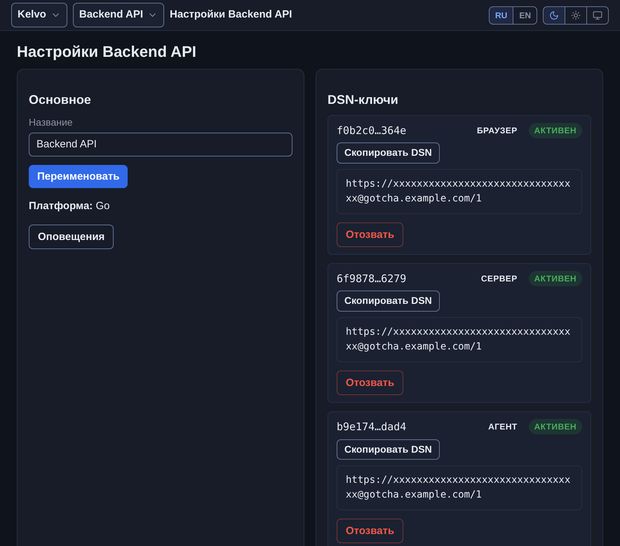The height and width of the screenshot is (546, 620).
Task: Click АКТИВЕН badge on БРАУЗЕР key
Action: pyautogui.click(x=555, y=130)
